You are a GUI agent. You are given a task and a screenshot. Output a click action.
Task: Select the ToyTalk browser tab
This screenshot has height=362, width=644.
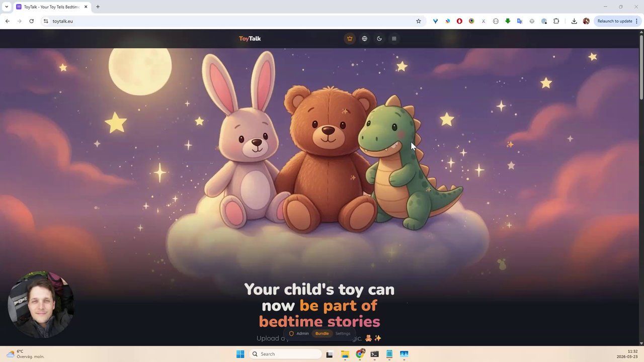click(52, 7)
